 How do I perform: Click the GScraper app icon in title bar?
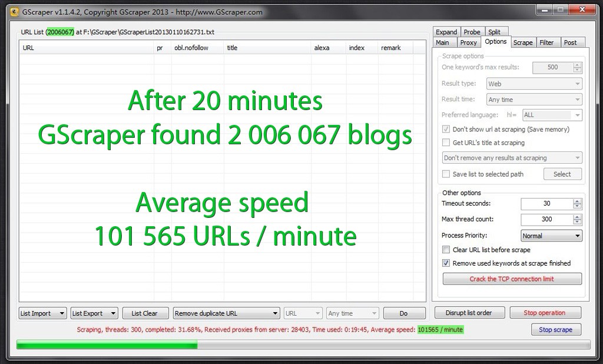coord(14,12)
